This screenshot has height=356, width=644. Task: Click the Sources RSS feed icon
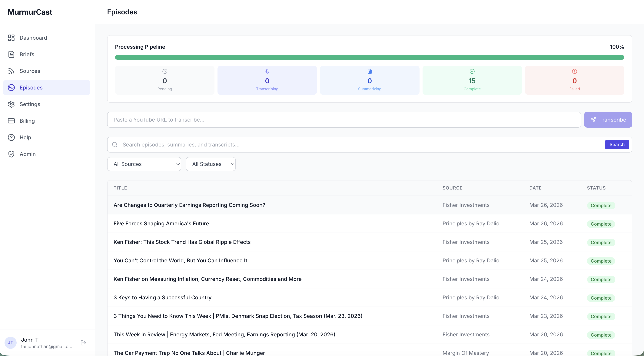pyautogui.click(x=11, y=71)
